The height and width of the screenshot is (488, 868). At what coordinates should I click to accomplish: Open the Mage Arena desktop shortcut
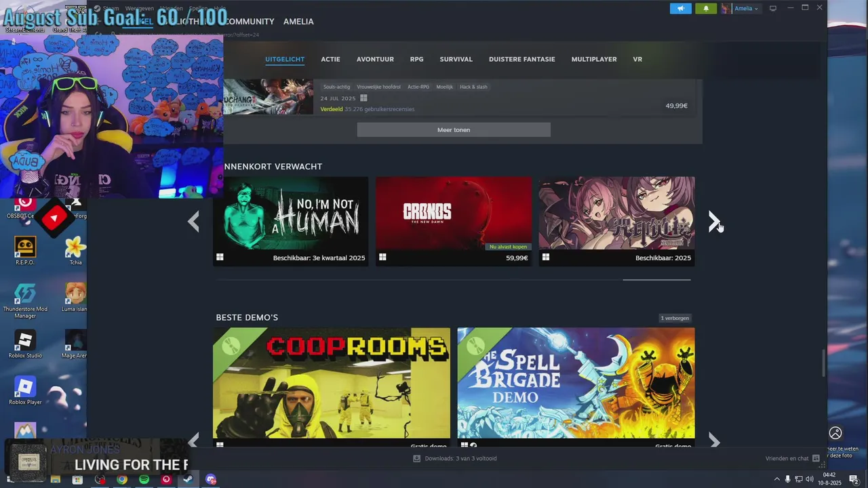pyautogui.click(x=75, y=344)
